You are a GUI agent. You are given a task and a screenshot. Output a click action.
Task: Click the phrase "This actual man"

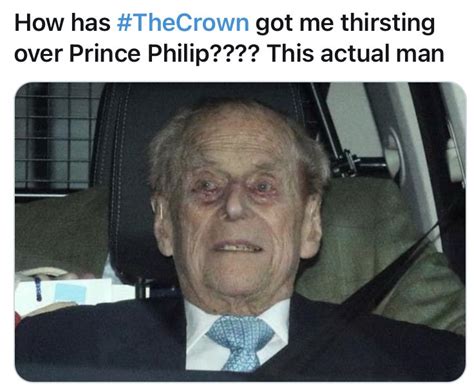tap(355, 53)
